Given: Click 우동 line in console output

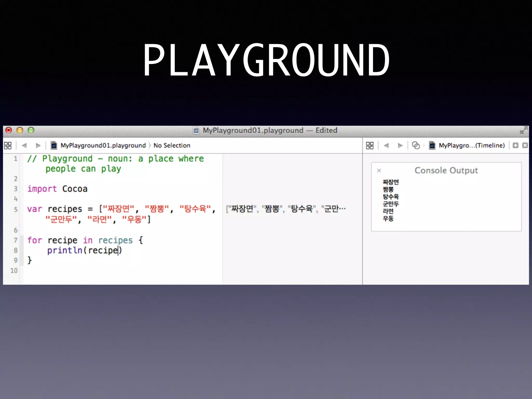Looking at the screenshot, I should (x=388, y=218).
